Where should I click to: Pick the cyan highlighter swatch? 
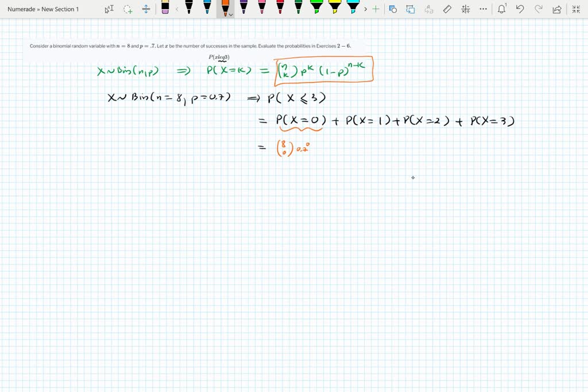click(x=353, y=9)
